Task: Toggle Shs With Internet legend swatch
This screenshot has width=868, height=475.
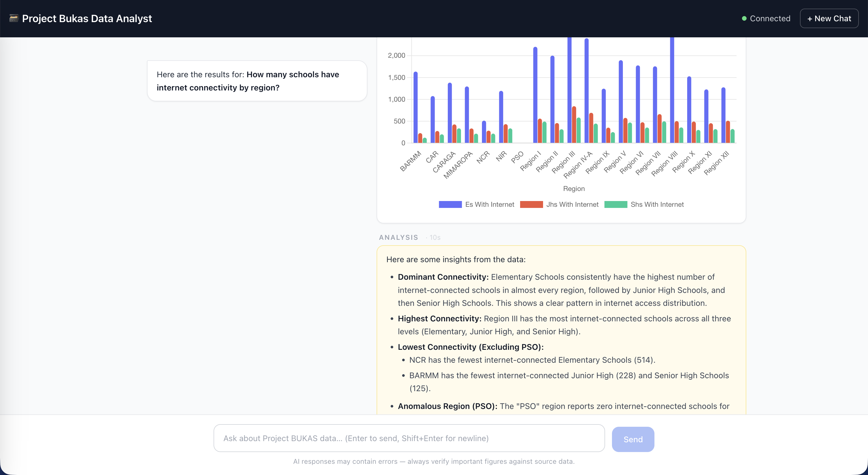Action: (616, 204)
